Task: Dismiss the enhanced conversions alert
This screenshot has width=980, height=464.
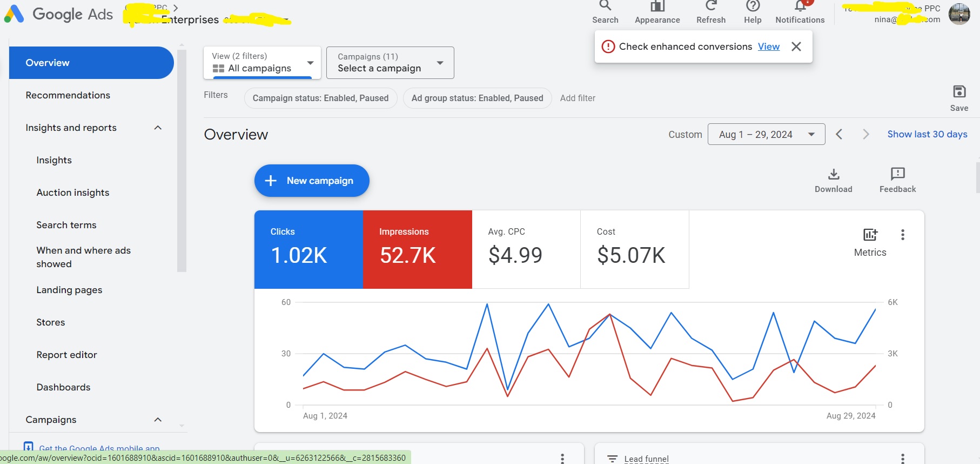Action: click(x=796, y=47)
